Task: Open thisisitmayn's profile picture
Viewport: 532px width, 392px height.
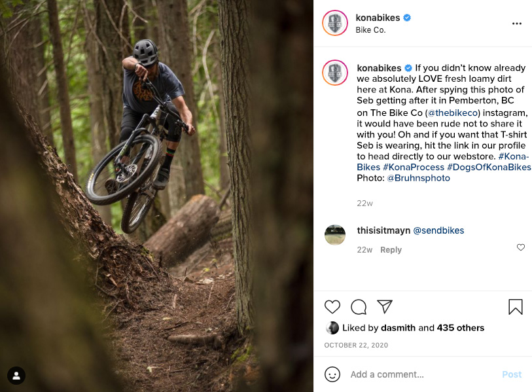Action: [x=335, y=234]
